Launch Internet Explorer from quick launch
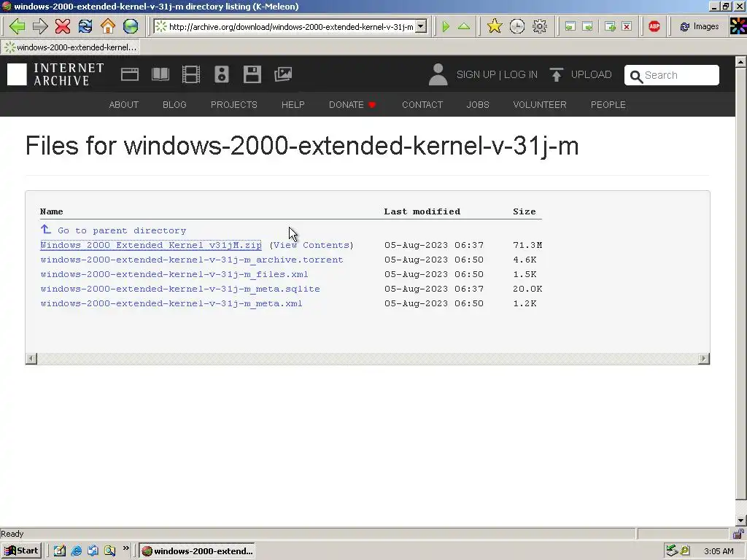Image resolution: width=747 pixels, height=560 pixels. [76, 551]
